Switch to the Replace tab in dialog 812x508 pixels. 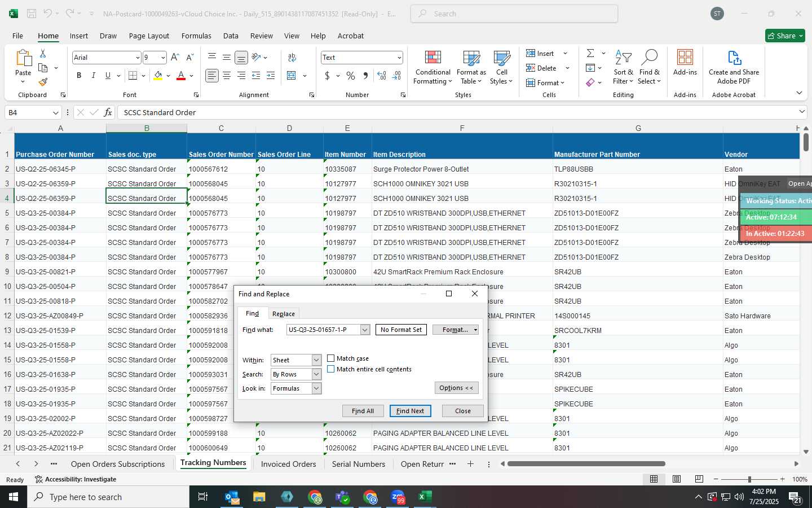(284, 314)
